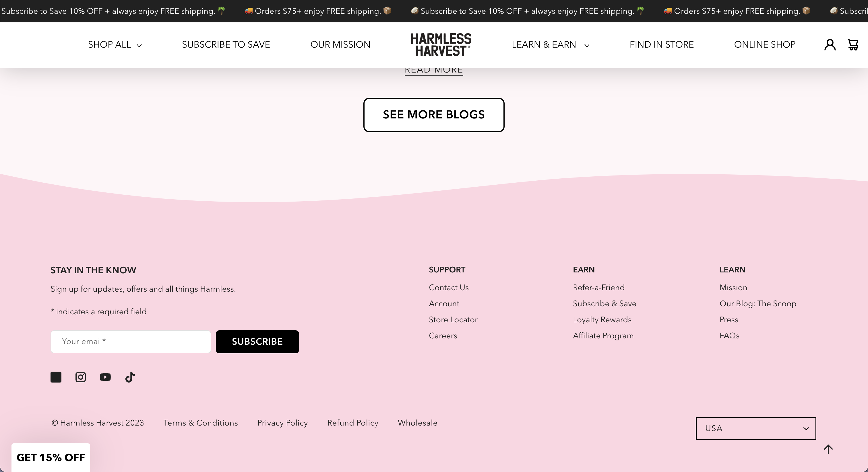Open the Affiliate Program link
Viewport: 868px width, 472px height.
603,336
